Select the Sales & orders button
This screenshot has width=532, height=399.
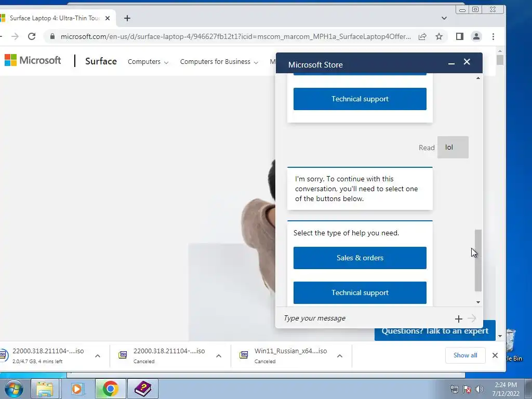click(x=360, y=258)
